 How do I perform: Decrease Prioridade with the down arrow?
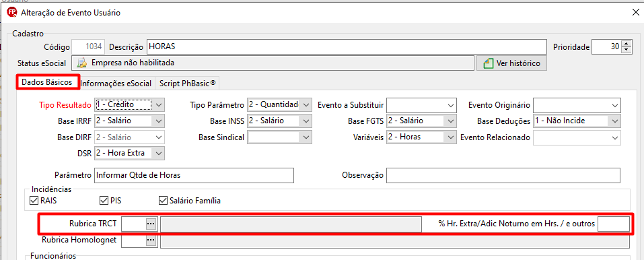point(626,50)
